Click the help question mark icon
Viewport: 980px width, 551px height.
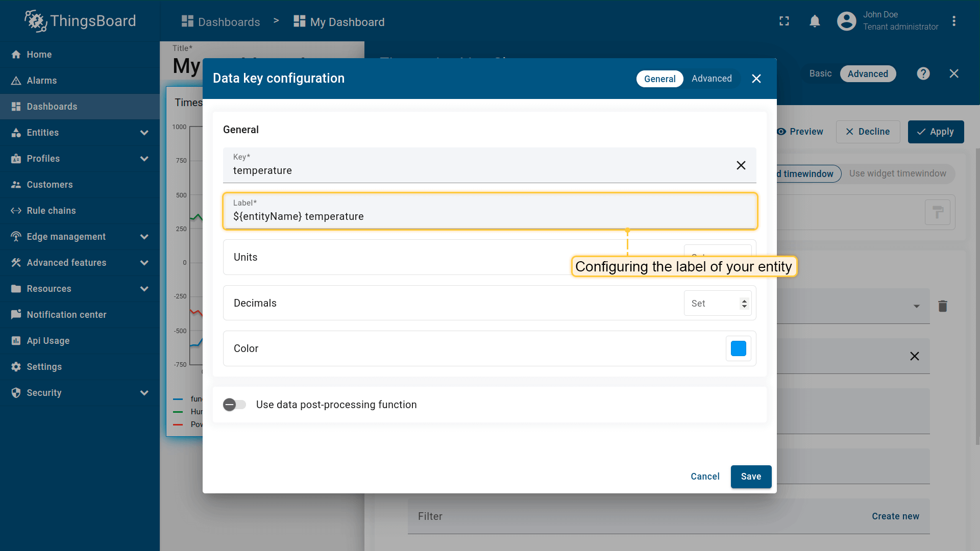point(923,73)
